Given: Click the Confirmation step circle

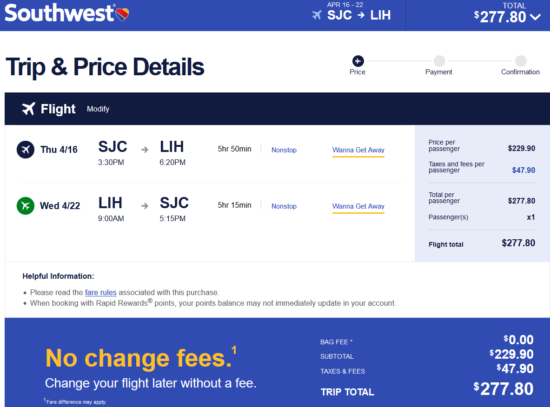Looking at the screenshot, I should (521, 61).
